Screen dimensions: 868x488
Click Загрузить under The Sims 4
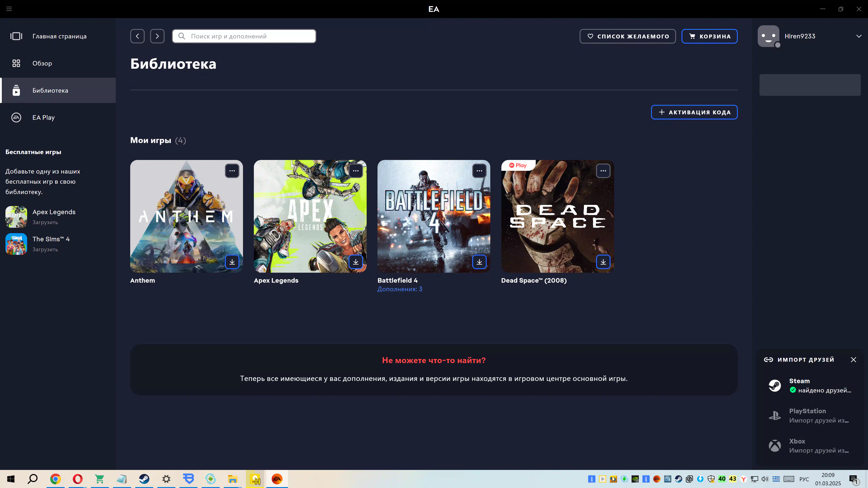click(45, 250)
